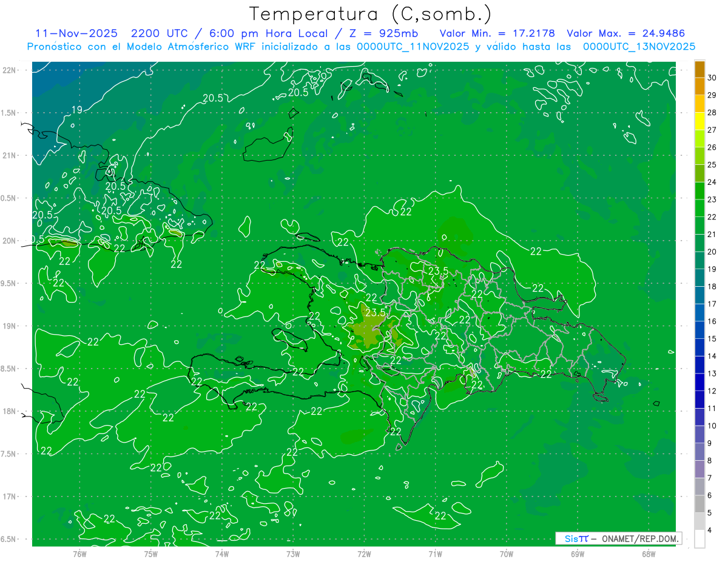The image size is (728, 562).
Task: Click the legend value "23"
Action: pos(712,199)
